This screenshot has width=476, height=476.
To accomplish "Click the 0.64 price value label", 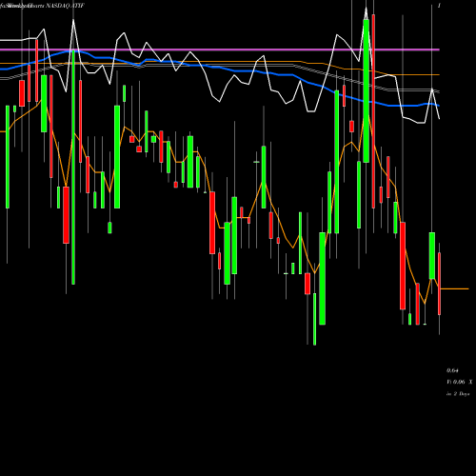I will click(x=452, y=370).
